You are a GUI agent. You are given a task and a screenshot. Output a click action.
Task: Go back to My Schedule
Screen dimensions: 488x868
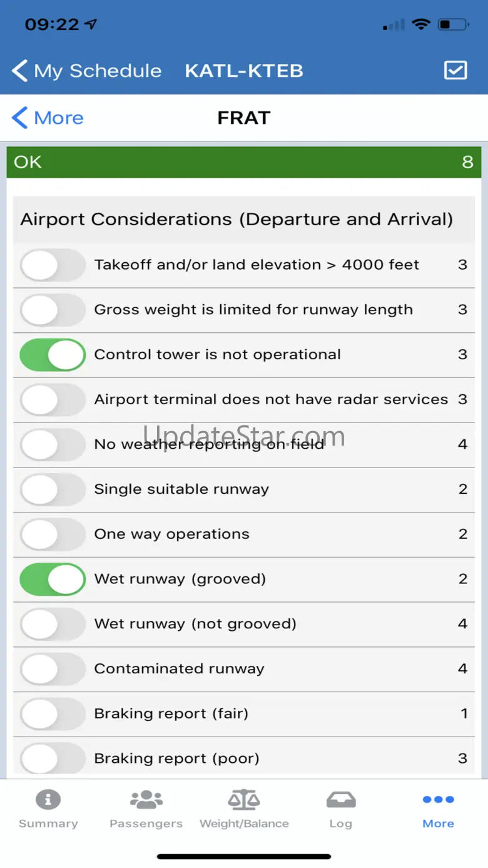tap(97, 71)
